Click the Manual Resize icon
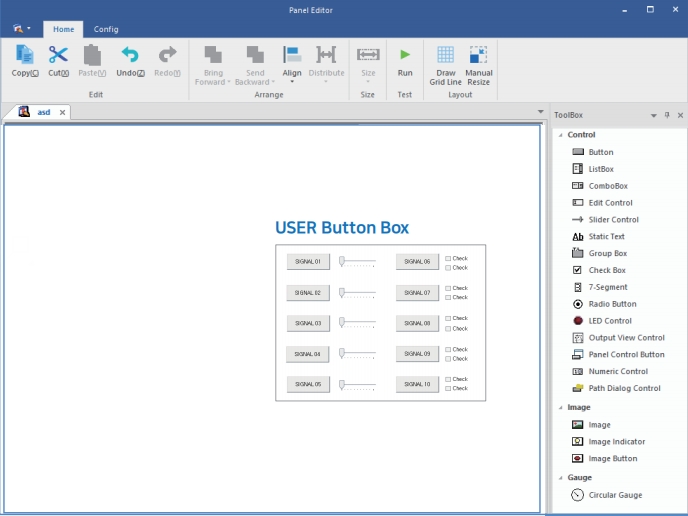This screenshot has height=516, width=688. click(x=478, y=55)
